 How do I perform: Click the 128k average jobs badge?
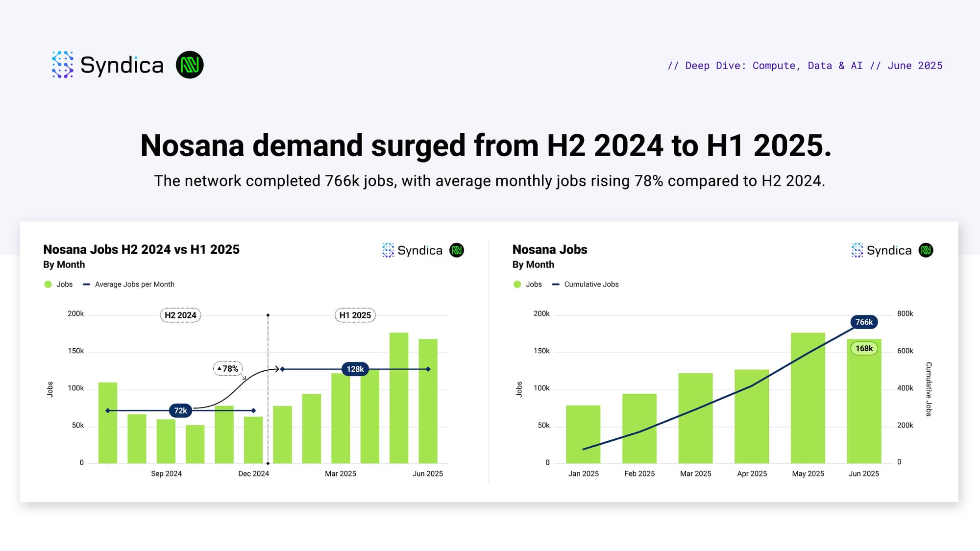pyautogui.click(x=355, y=369)
